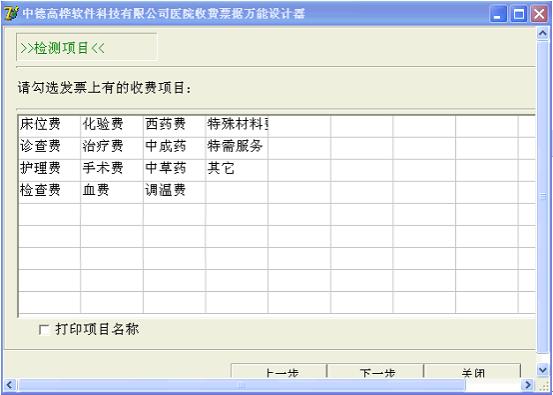Click the 关闭 button
This screenshot has width=553, height=395.
(x=472, y=371)
